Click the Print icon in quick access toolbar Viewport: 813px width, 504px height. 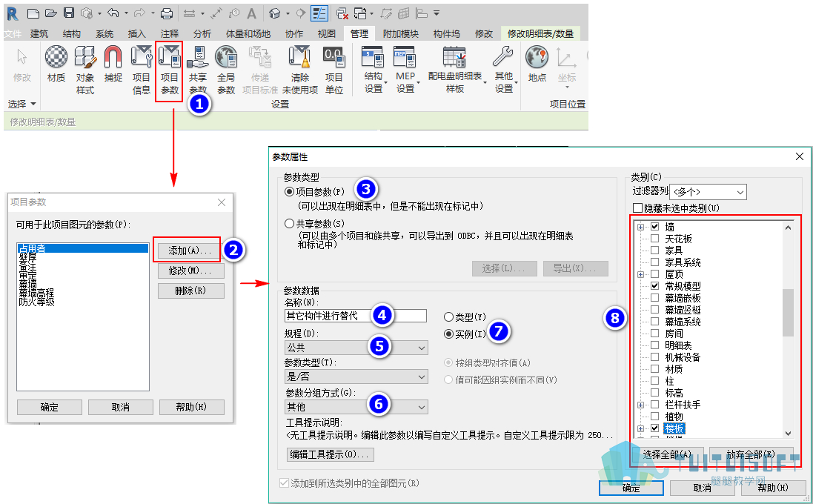(167, 13)
